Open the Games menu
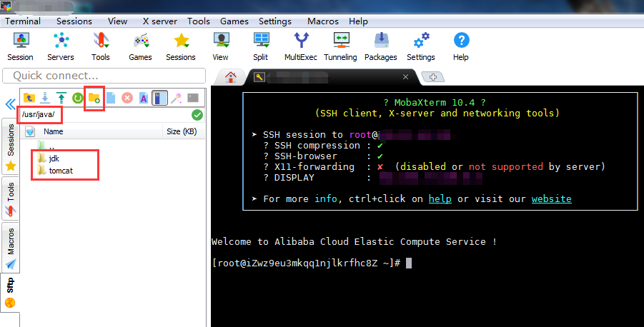The image size is (644, 327). 234,21
